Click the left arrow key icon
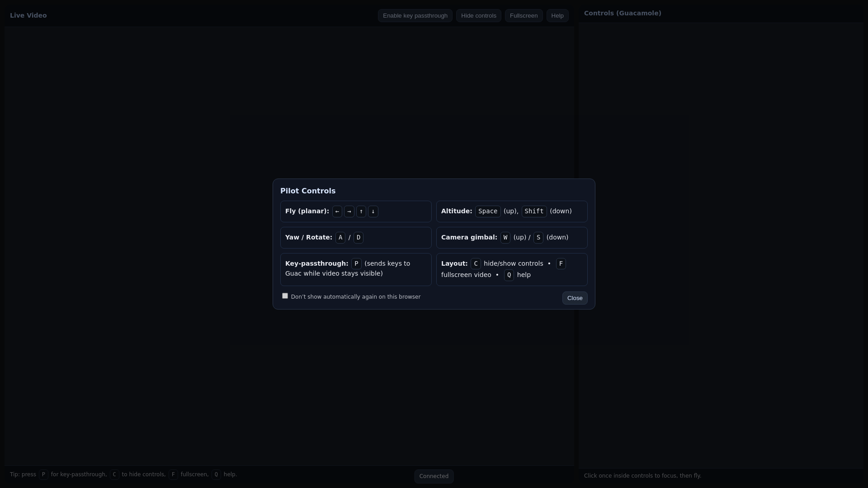 click(337, 211)
